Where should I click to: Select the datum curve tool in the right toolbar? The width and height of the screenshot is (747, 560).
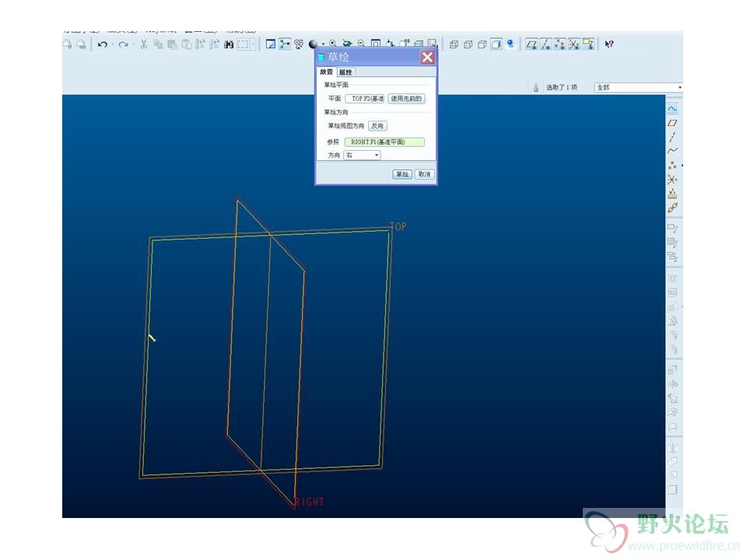click(672, 151)
